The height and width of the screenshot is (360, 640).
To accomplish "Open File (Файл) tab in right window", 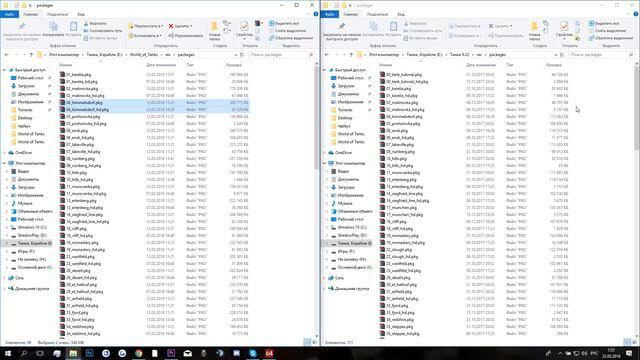I will pyautogui.click(x=329, y=14).
